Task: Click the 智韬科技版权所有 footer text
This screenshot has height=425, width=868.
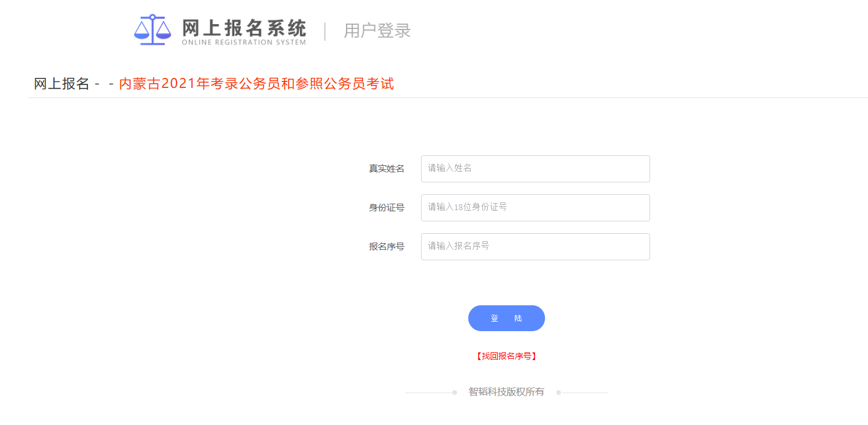Action: (506, 392)
